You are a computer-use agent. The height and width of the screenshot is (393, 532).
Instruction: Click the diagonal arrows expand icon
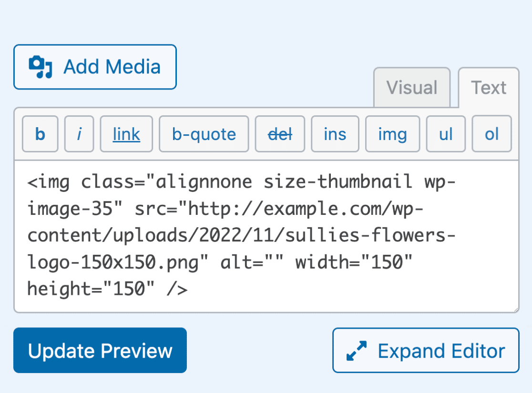point(357,351)
